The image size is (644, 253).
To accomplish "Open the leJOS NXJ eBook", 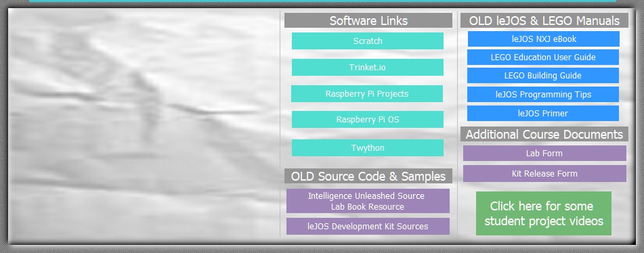I will [x=543, y=39].
